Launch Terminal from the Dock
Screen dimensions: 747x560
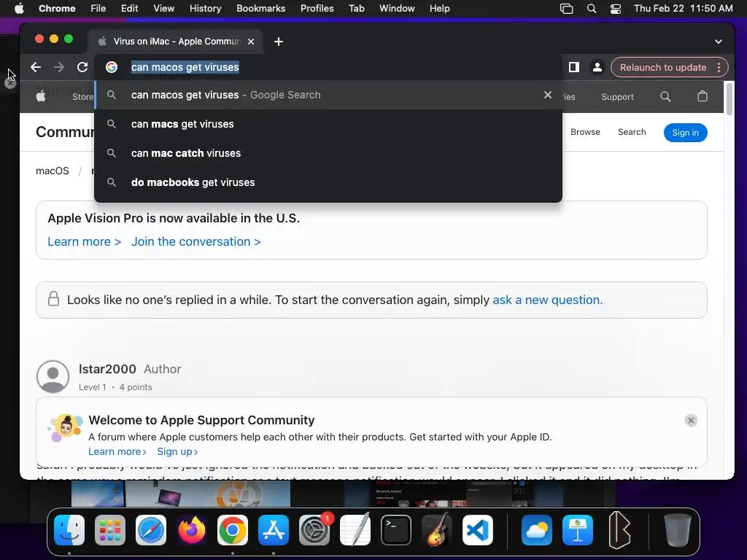tap(396, 530)
